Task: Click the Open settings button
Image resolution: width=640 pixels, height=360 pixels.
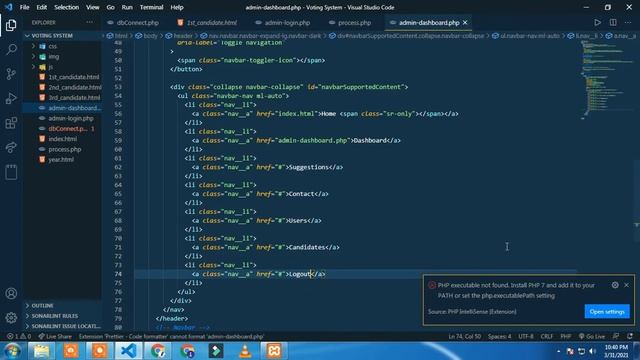Action: point(607,311)
